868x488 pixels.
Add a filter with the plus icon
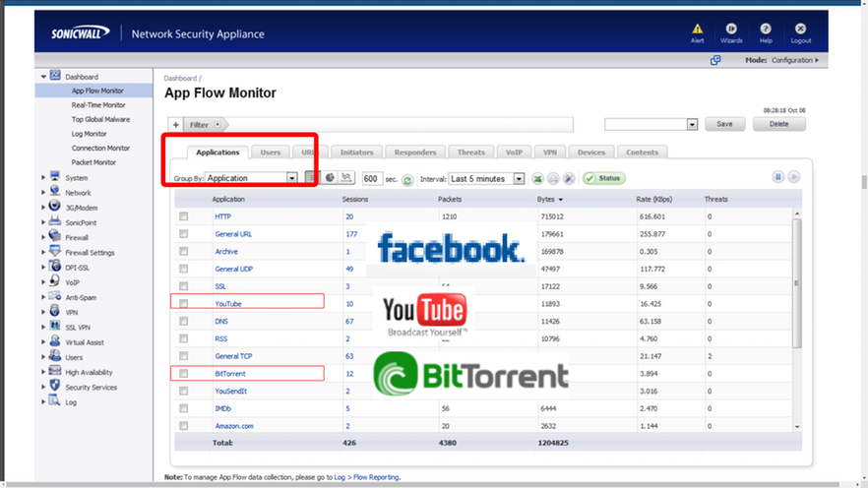(x=175, y=125)
